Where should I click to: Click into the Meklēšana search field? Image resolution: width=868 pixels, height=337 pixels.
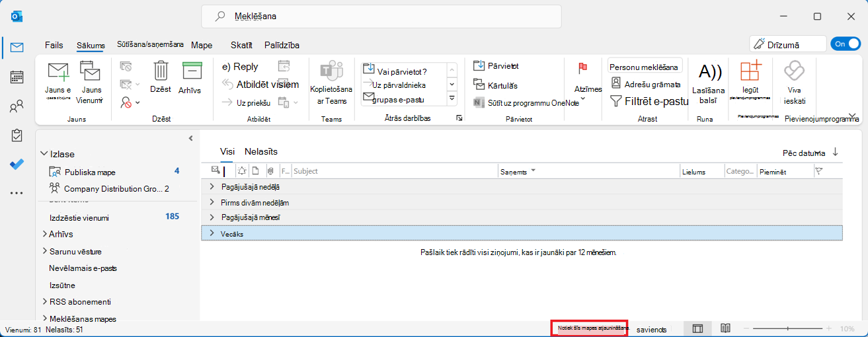click(x=381, y=17)
